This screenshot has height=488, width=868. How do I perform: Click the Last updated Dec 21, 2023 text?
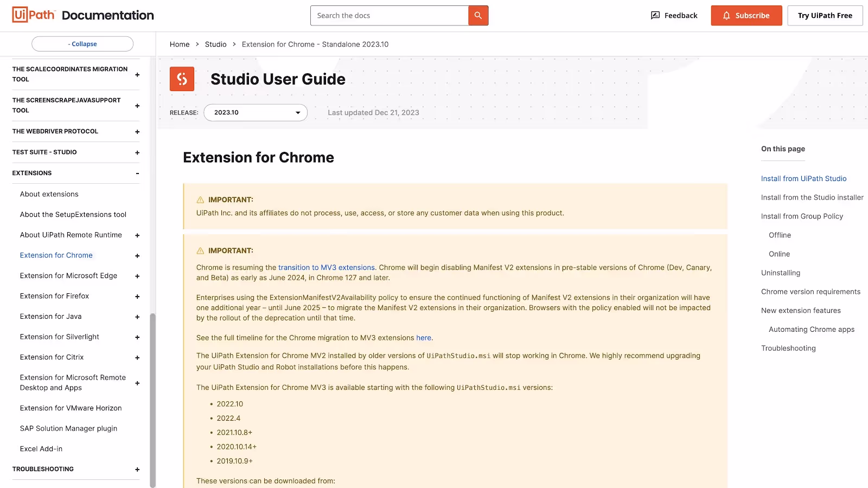(373, 113)
